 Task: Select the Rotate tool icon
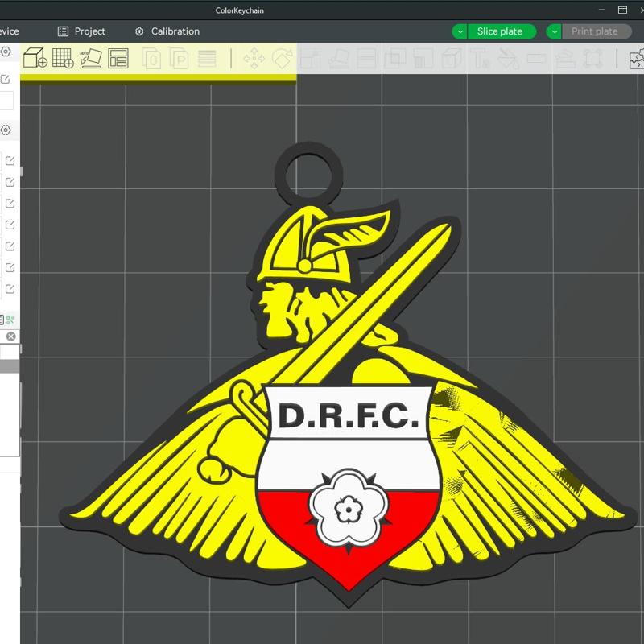tap(283, 58)
